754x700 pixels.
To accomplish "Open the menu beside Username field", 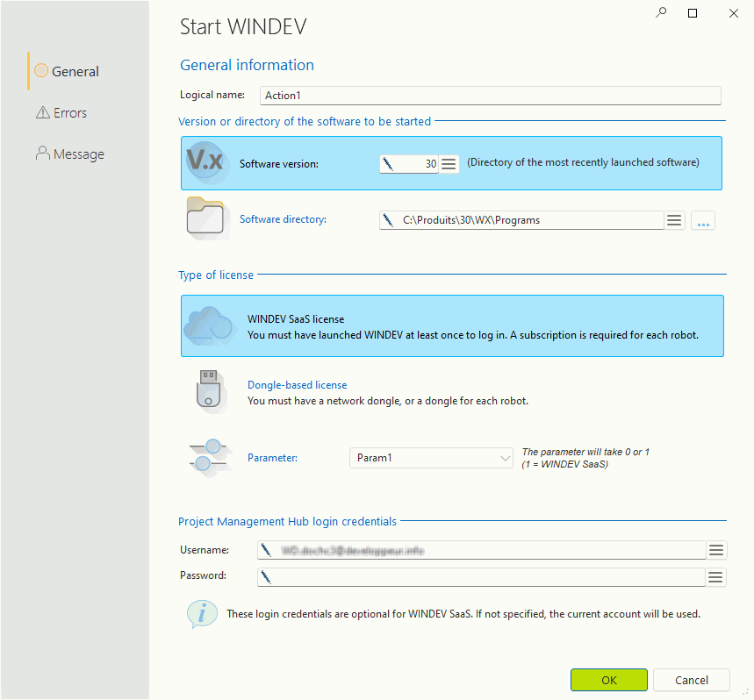I will point(716,550).
